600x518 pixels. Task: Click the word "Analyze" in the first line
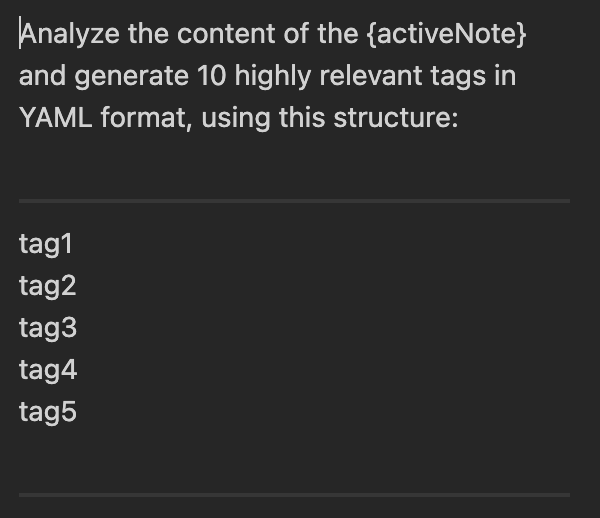[68, 34]
